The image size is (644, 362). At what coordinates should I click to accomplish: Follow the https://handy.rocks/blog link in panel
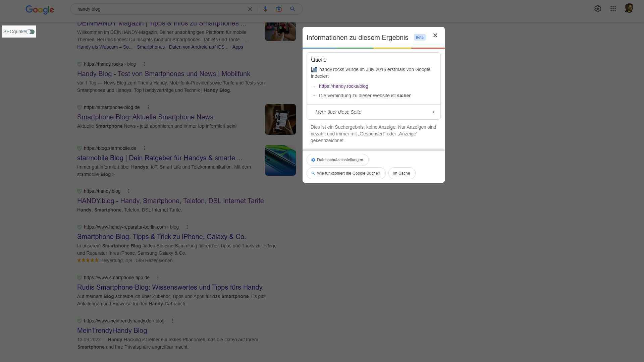point(343,86)
